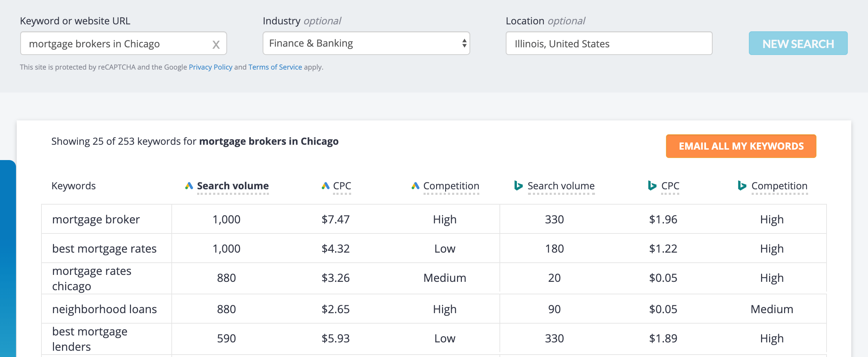
Task: Click the $2.65 CPC value
Action: click(335, 309)
